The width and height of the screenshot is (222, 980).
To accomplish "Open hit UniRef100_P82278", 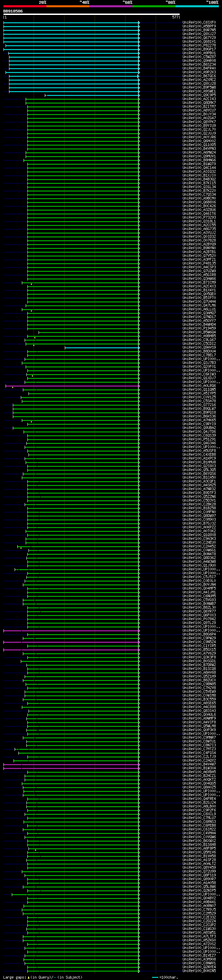I will pos(199,45).
